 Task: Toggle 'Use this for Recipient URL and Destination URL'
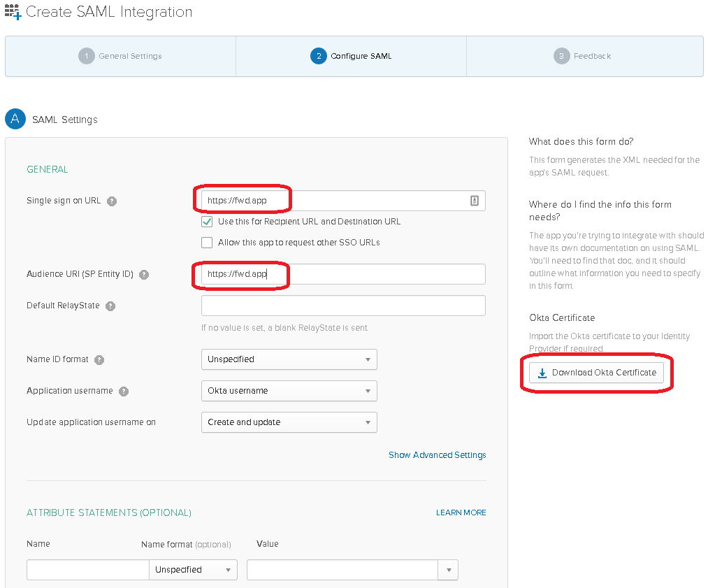point(207,222)
